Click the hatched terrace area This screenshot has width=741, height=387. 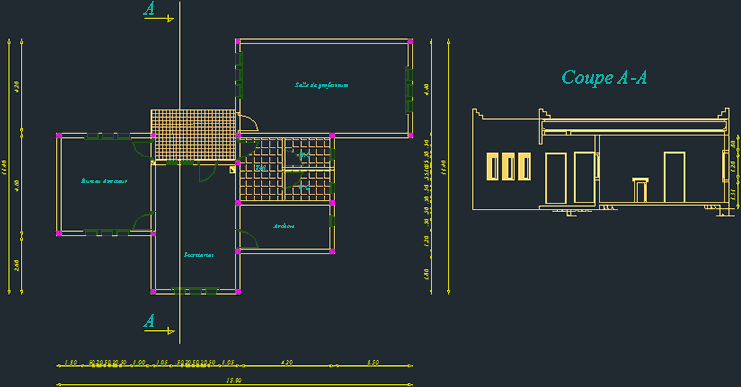[x=193, y=135]
